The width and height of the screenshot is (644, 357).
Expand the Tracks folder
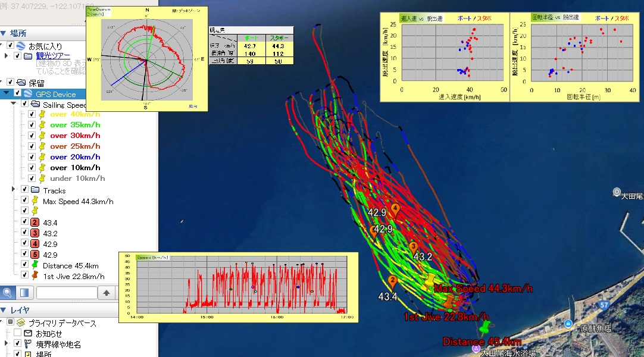click(x=13, y=189)
